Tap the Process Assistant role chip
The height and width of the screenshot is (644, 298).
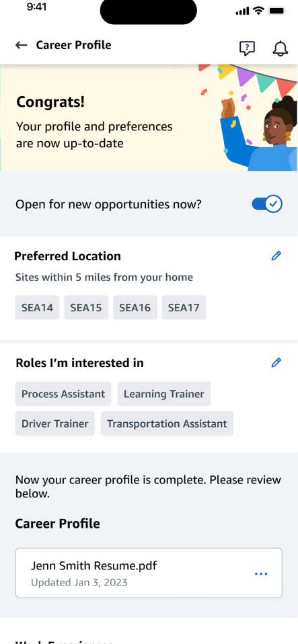(x=63, y=394)
